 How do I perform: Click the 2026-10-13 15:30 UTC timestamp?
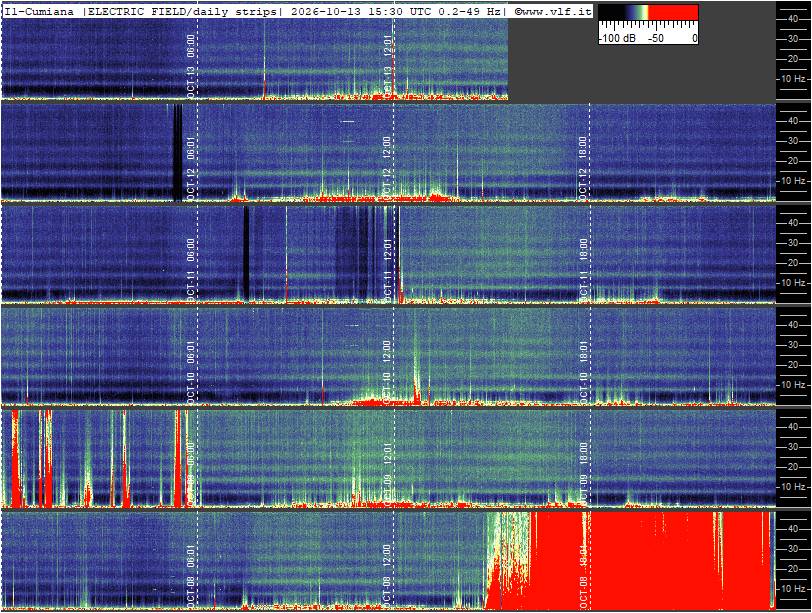point(363,12)
